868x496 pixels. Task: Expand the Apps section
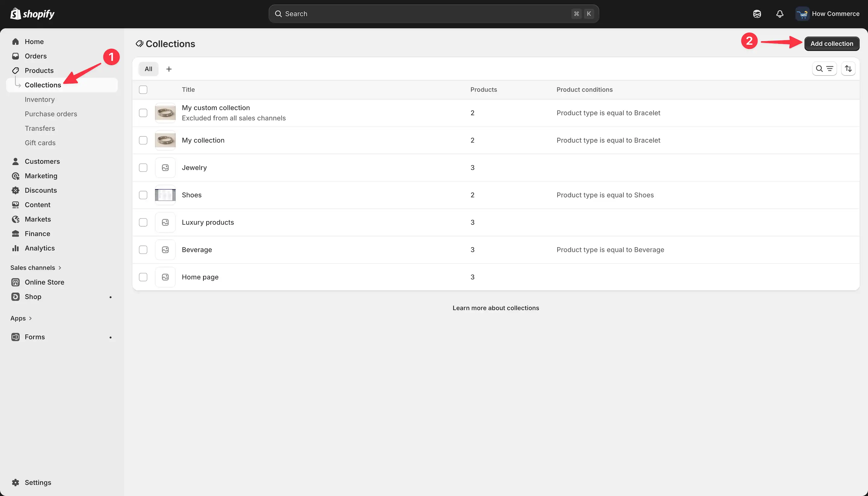(21, 318)
